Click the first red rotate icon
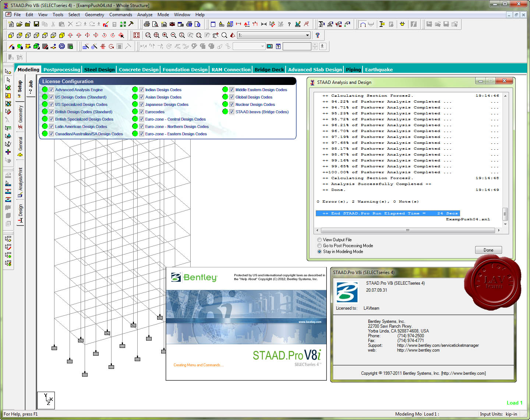This screenshot has height=420, width=530. pyautogui.click(x=70, y=35)
